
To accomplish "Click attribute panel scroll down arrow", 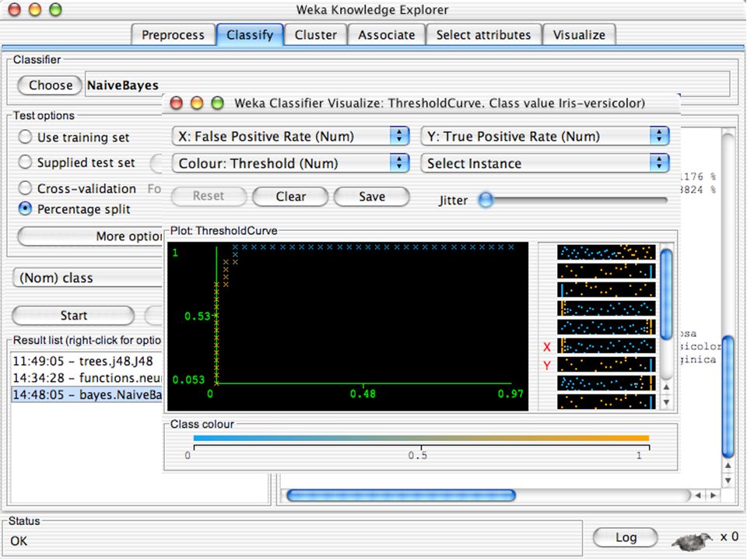I will click(x=667, y=402).
